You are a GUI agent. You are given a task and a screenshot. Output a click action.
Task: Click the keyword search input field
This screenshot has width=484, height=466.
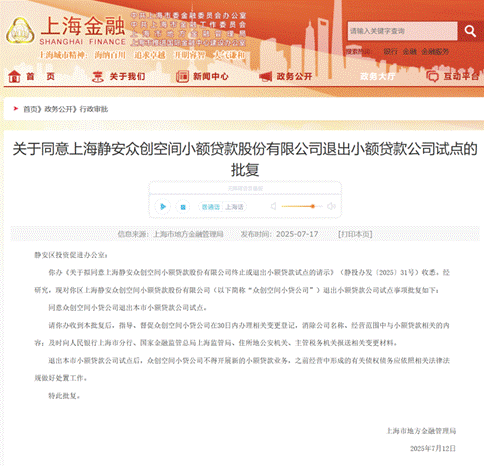click(x=402, y=31)
